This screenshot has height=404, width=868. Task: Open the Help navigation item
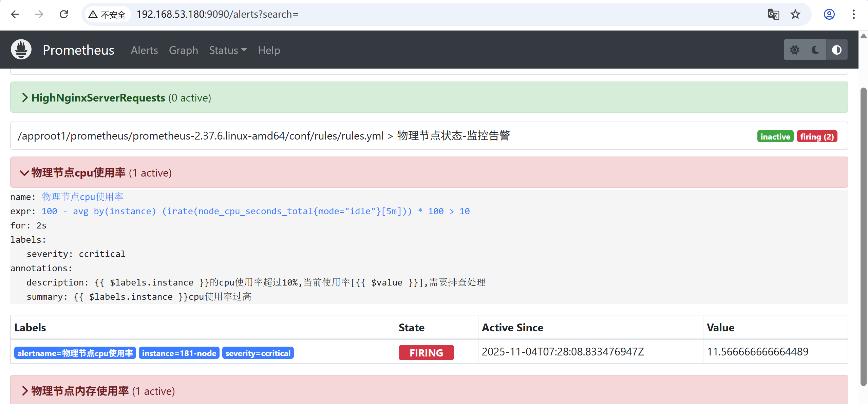[269, 50]
